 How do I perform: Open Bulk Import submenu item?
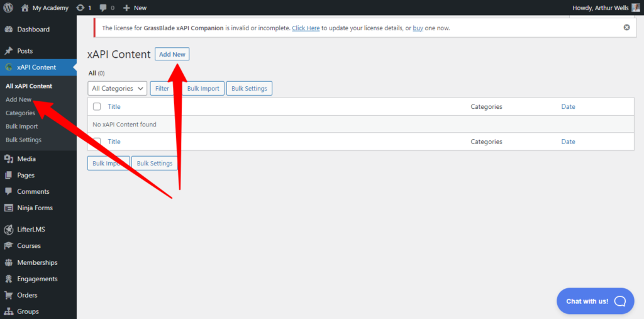pyautogui.click(x=22, y=126)
